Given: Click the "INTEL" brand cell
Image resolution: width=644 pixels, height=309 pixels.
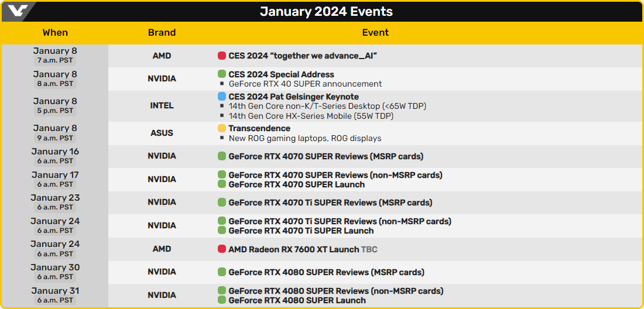Looking at the screenshot, I should (162, 106).
